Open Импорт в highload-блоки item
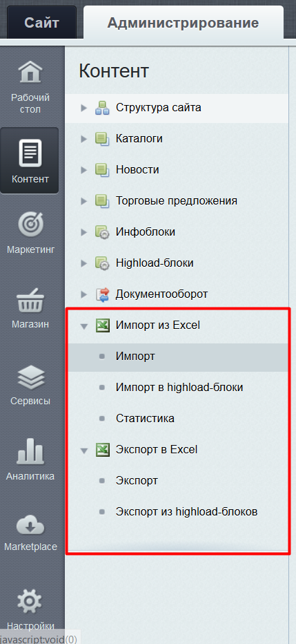Image resolution: width=296 pixels, height=644 pixels. click(179, 388)
